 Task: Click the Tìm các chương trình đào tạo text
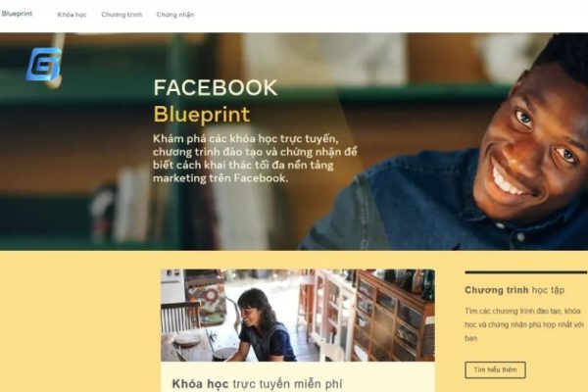click(524, 324)
